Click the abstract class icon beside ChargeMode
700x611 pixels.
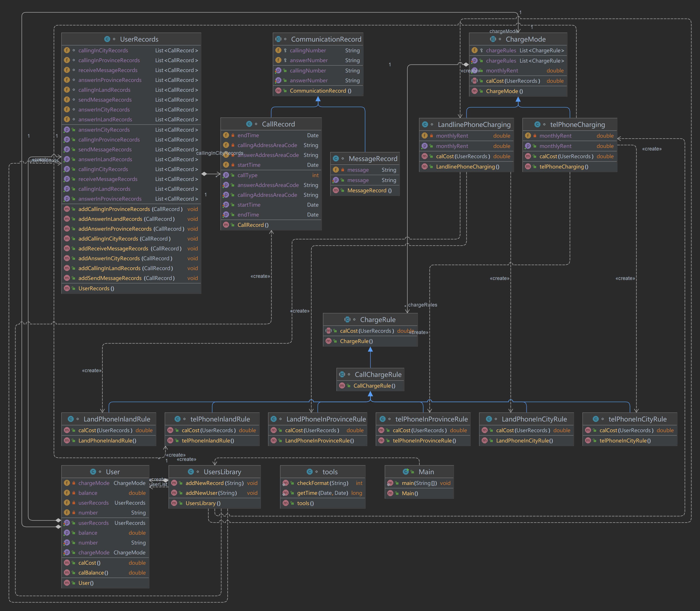click(493, 39)
